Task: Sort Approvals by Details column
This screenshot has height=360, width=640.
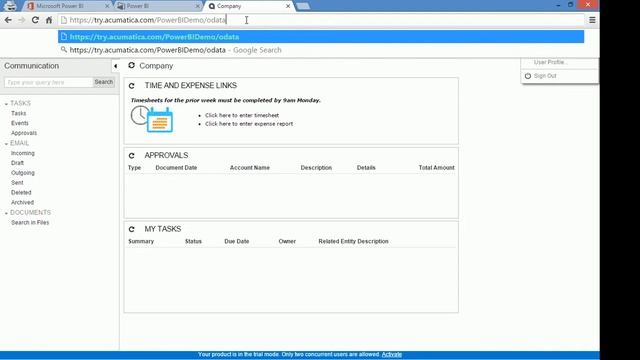Action: pos(366,168)
